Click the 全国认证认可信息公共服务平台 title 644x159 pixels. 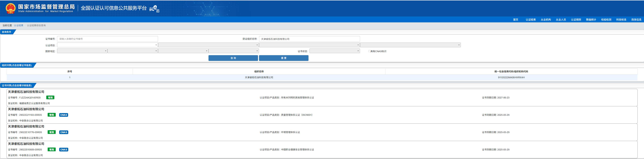tap(114, 8)
